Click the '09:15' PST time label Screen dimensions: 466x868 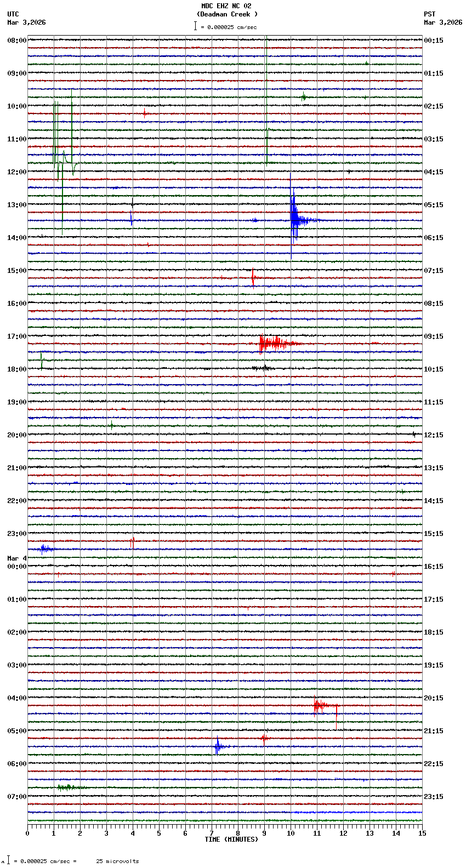434,336
